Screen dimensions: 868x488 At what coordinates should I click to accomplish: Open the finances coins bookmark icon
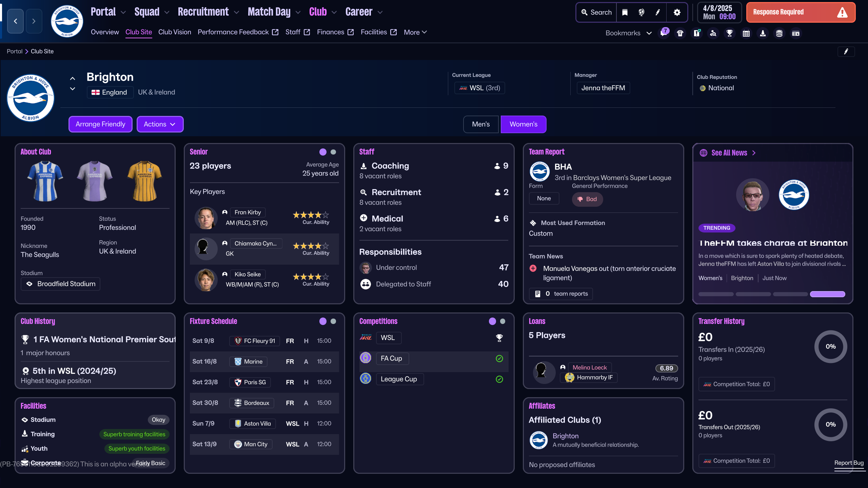coord(779,33)
